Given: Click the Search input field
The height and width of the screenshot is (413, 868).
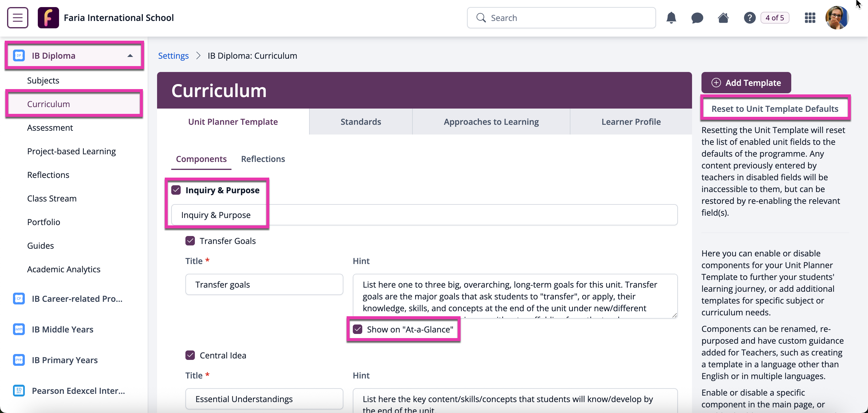Looking at the screenshot, I should click(561, 17).
